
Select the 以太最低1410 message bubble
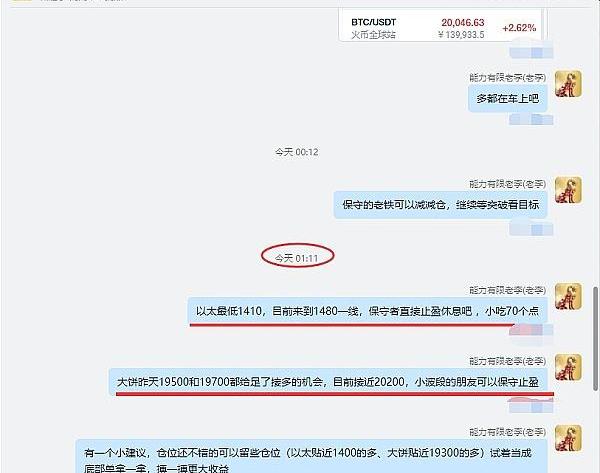click(367, 311)
